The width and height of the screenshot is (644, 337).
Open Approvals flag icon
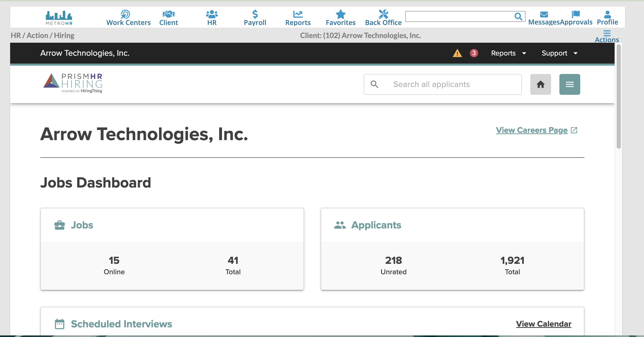coord(576,18)
